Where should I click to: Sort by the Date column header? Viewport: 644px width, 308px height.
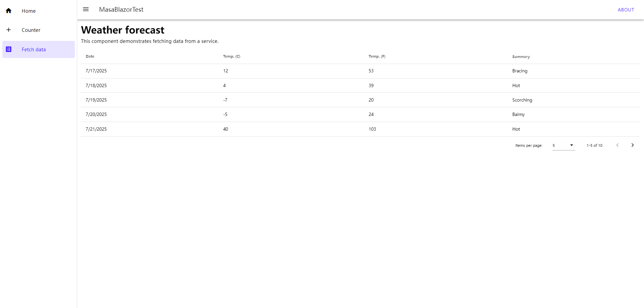click(90, 56)
